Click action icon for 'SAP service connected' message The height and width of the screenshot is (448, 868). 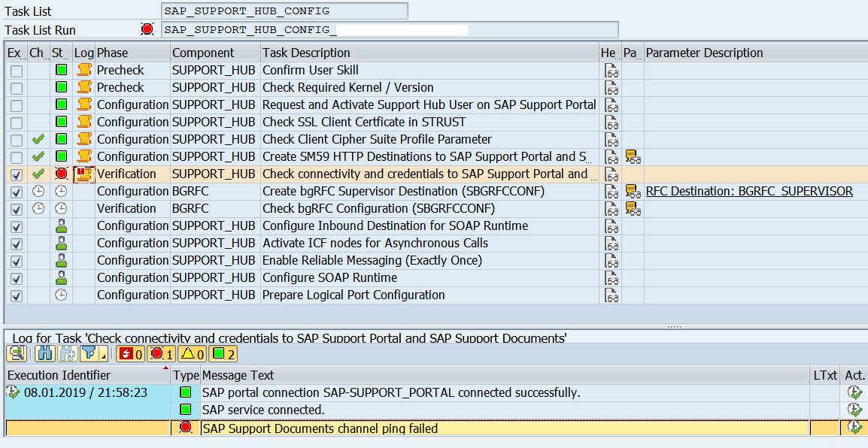(854, 410)
